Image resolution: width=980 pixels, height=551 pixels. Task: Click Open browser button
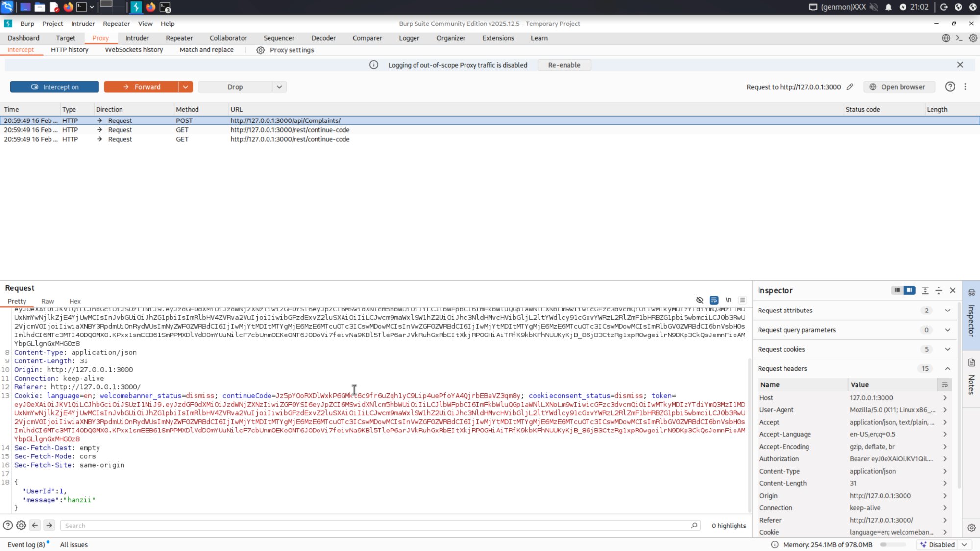pyautogui.click(x=899, y=87)
